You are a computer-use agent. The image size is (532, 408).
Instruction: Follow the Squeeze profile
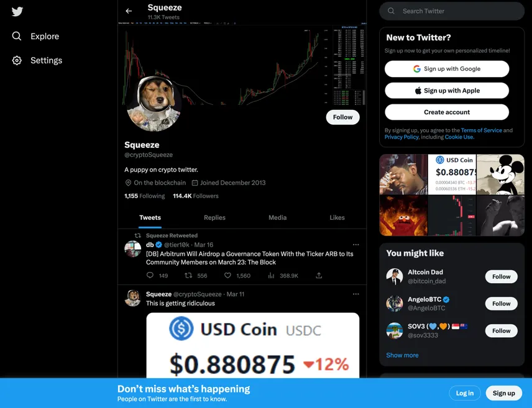pos(342,117)
